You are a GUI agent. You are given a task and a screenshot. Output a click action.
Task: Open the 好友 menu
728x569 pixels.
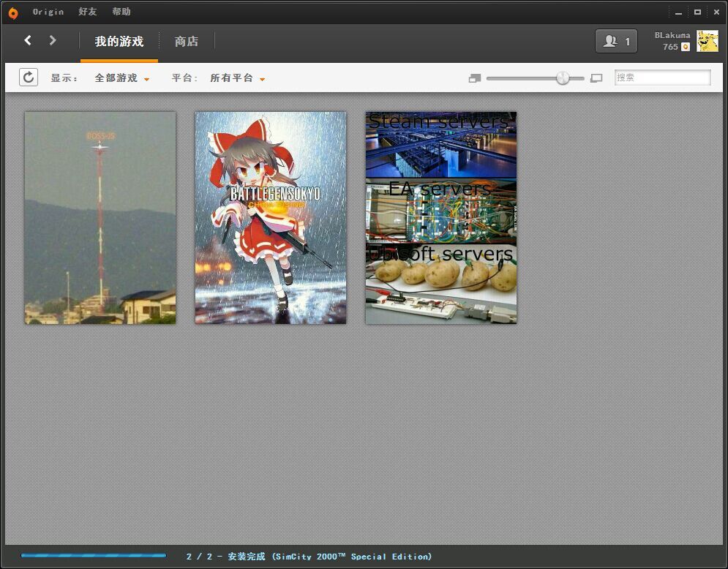click(x=87, y=12)
